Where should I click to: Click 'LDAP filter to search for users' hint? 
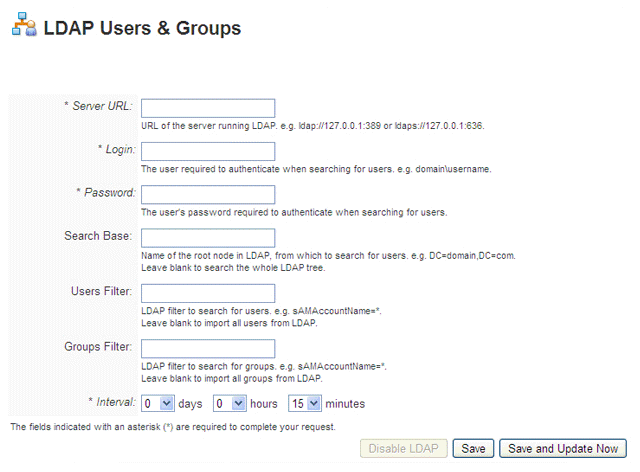(x=261, y=311)
